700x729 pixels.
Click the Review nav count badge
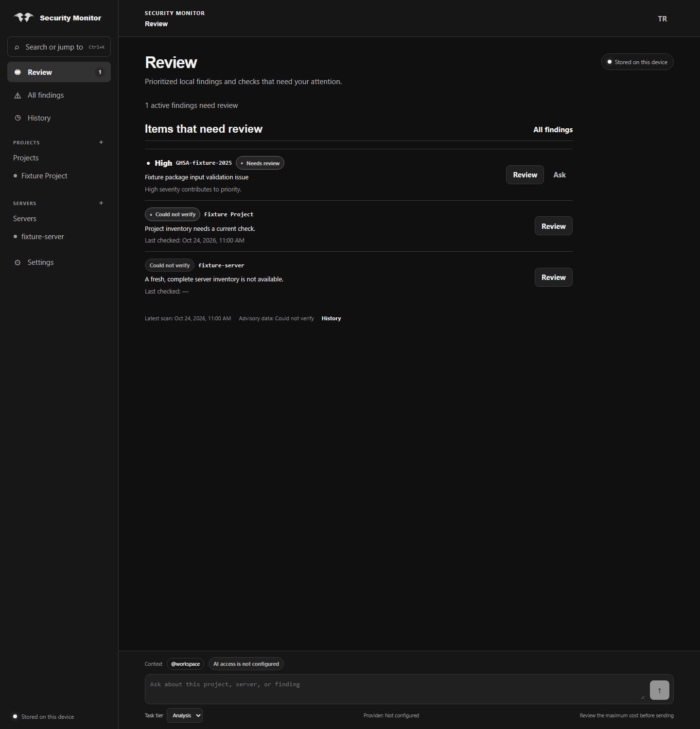pyautogui.click(x=100, y=72)
